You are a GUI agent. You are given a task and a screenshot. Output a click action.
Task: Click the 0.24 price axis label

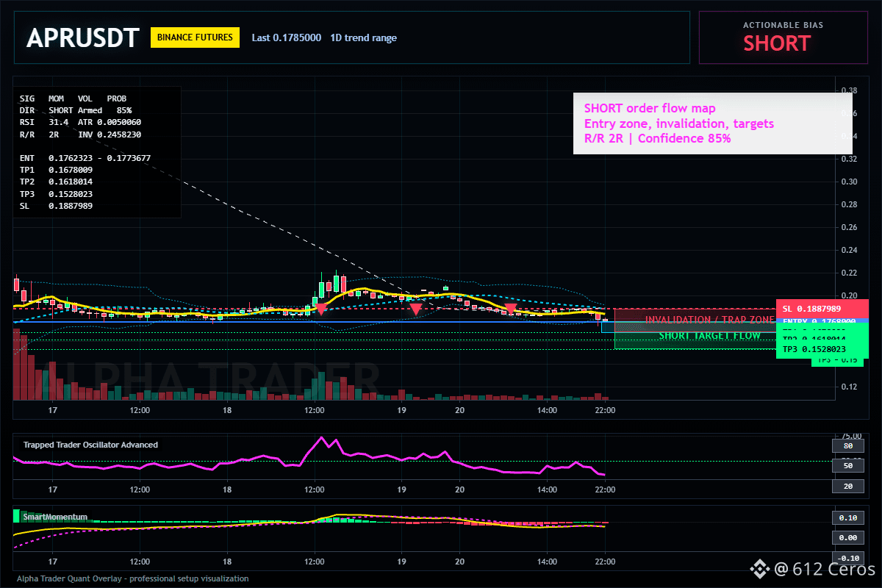coord(848,250)
